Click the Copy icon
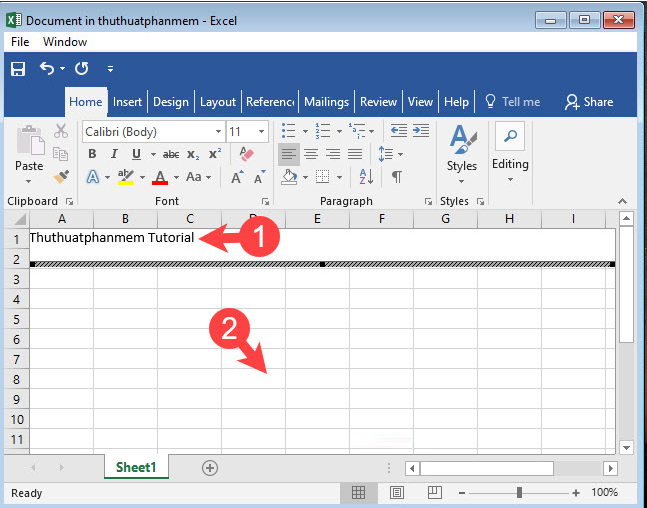This screenshot has height=508, width=647. tap(60, 154)
